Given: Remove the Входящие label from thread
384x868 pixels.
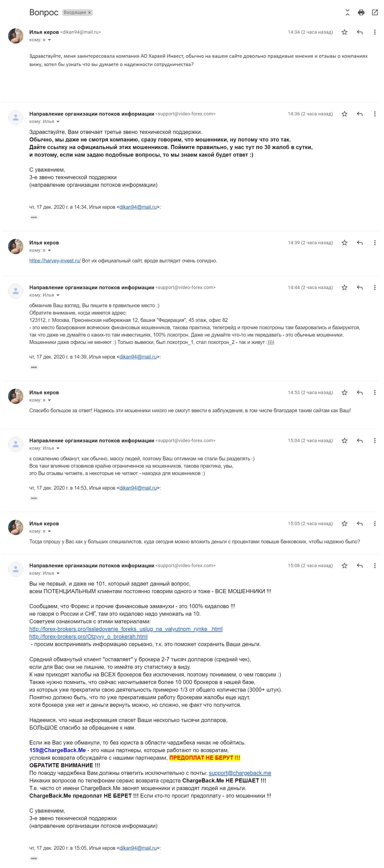Looking at the screenshot, I should pos(89,12).
